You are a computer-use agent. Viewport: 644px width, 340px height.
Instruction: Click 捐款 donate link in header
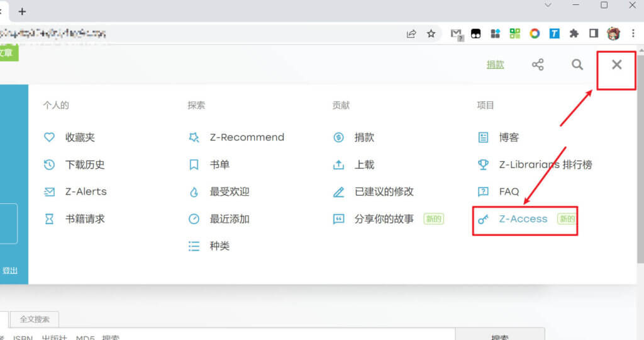click(x=495, y=65)
